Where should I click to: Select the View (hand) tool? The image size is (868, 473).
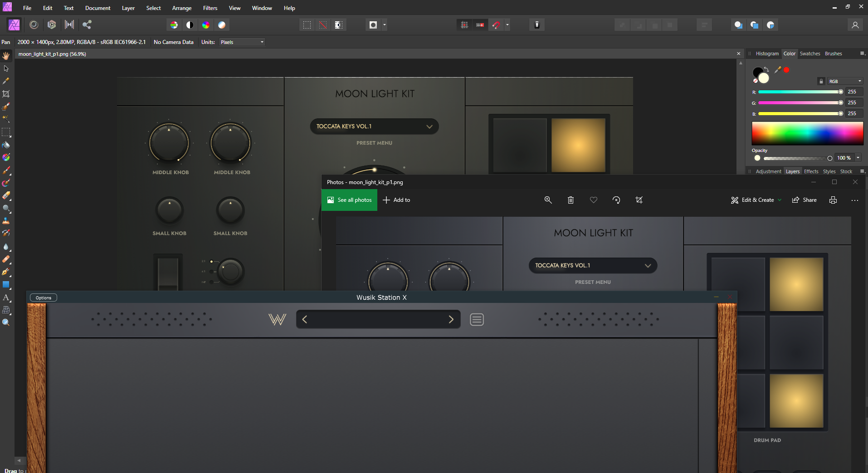(x=6, y=55)
